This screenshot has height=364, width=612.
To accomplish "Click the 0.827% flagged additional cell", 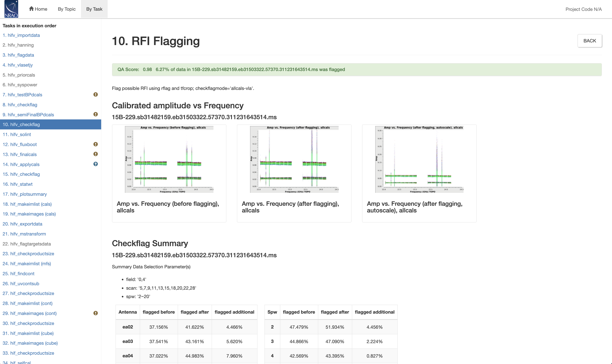I will coord(374,356).
